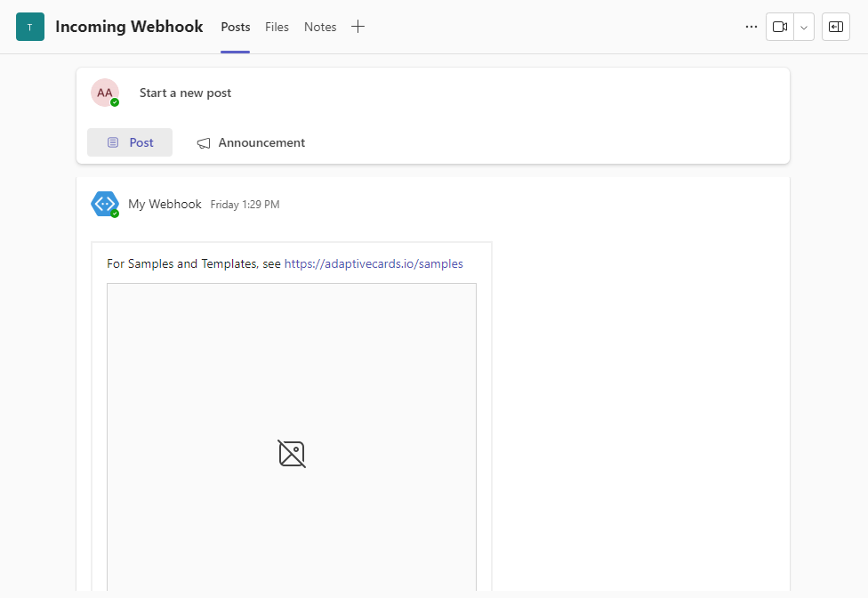Click the green presence indicator on AA avatar
This screenshot has height=598, width=868.
pos(116,102)
